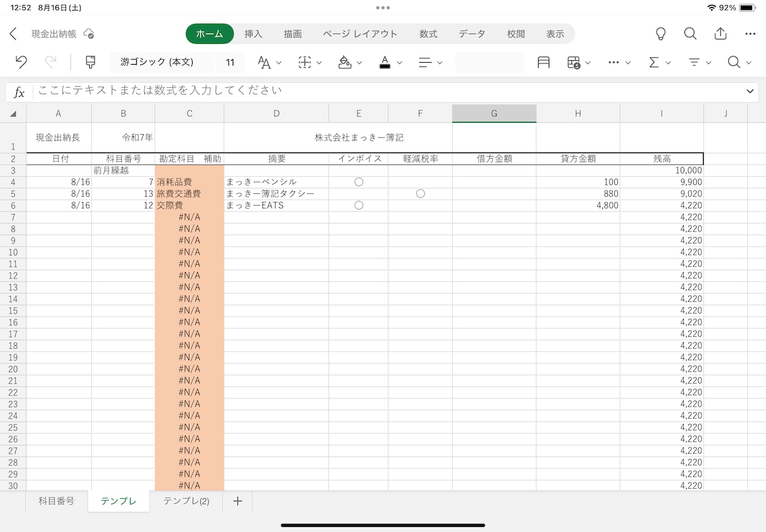Open the cell borders dropdown
The image size is (766, 532).
point(310,62)
